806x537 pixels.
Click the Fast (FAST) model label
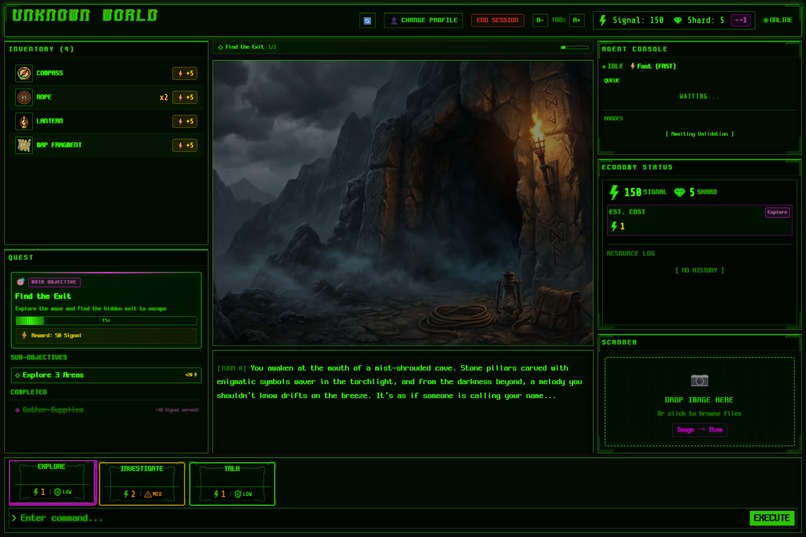[x=656, y=66]
